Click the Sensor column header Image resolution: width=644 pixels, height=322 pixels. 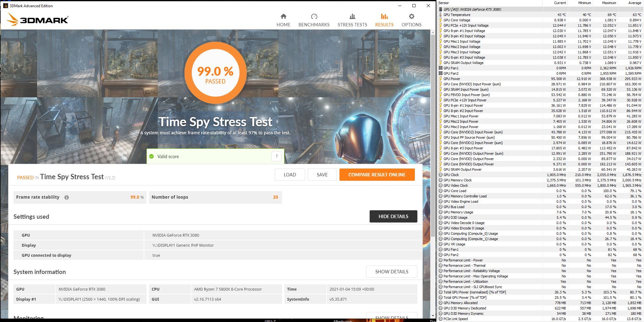coord(490,3)
